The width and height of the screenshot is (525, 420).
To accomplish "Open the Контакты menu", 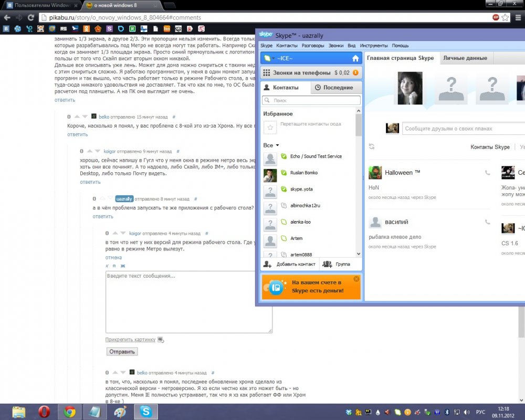I will pos(287,46).
